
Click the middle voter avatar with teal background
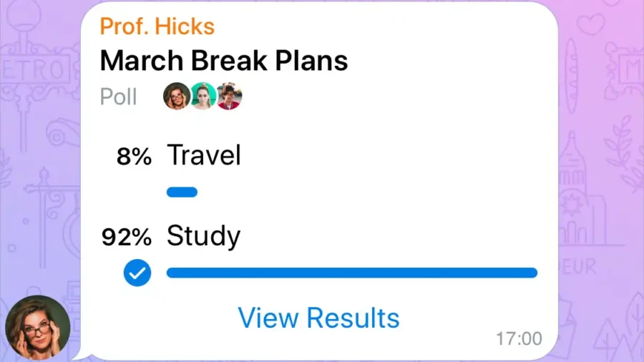click(x=203, y=96)
